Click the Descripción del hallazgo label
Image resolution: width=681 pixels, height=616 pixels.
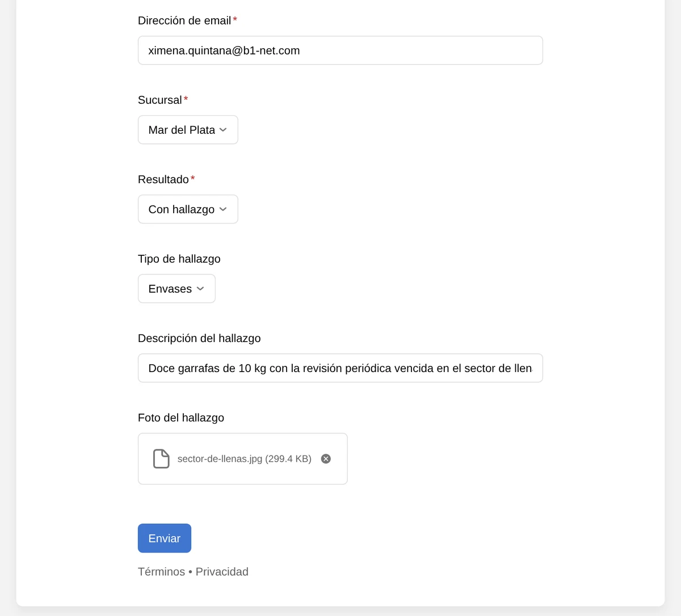[x=199, y=338]
